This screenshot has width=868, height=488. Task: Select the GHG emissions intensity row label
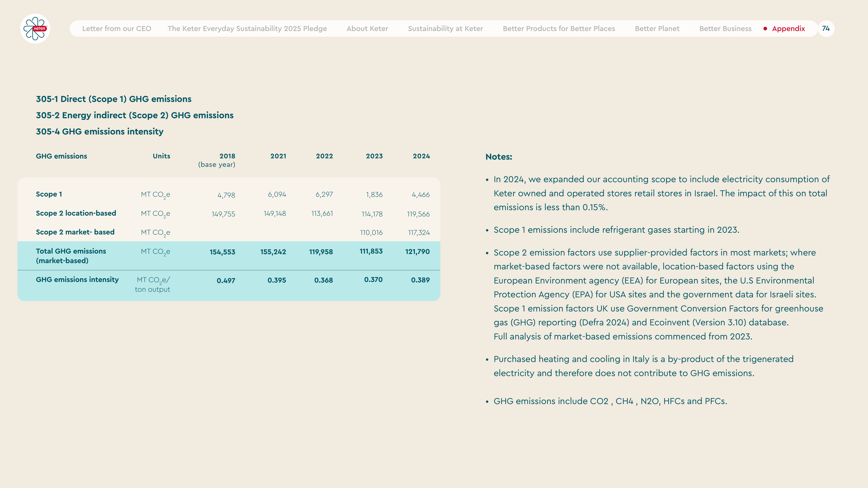tap(77, 280)
